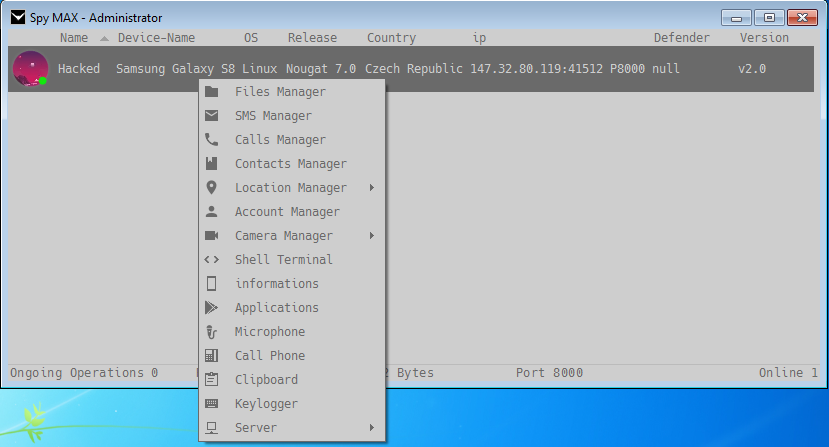This screenshot has height=447, width=829.
Task: Sort by ip column header
Action: tap(480, 38)
